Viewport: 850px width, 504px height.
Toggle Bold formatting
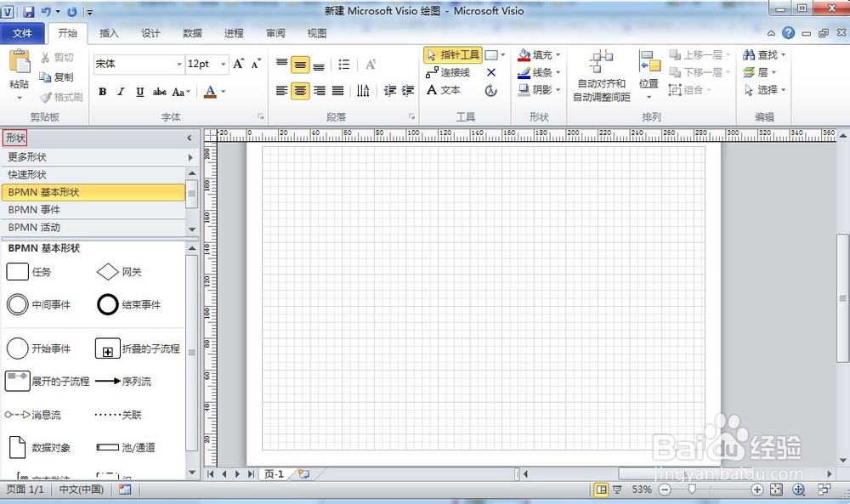click(103, 92)
